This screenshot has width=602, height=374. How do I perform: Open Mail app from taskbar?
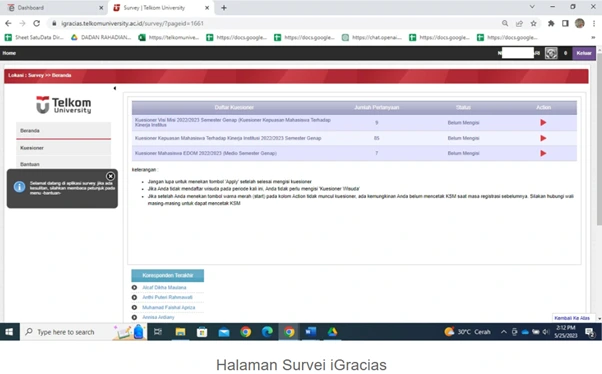[224, 332]
